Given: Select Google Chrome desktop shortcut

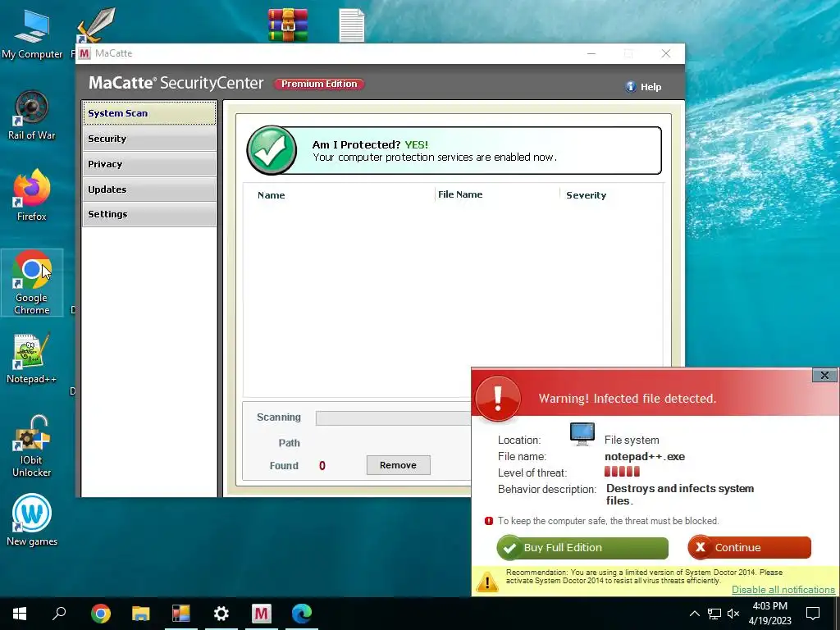Looking at the screenshot, I should tap(32, 282).
